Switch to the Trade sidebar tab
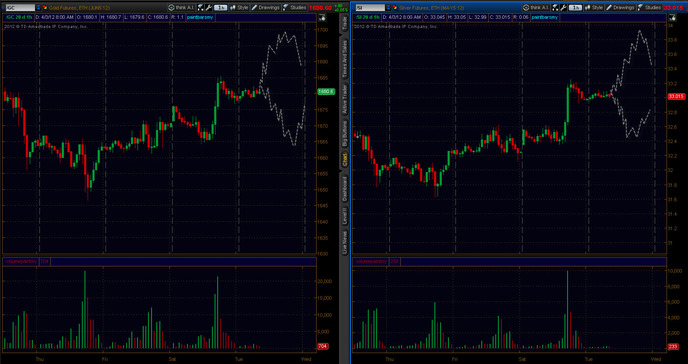Viewport: 688px width, 364px height. (345, 23)
